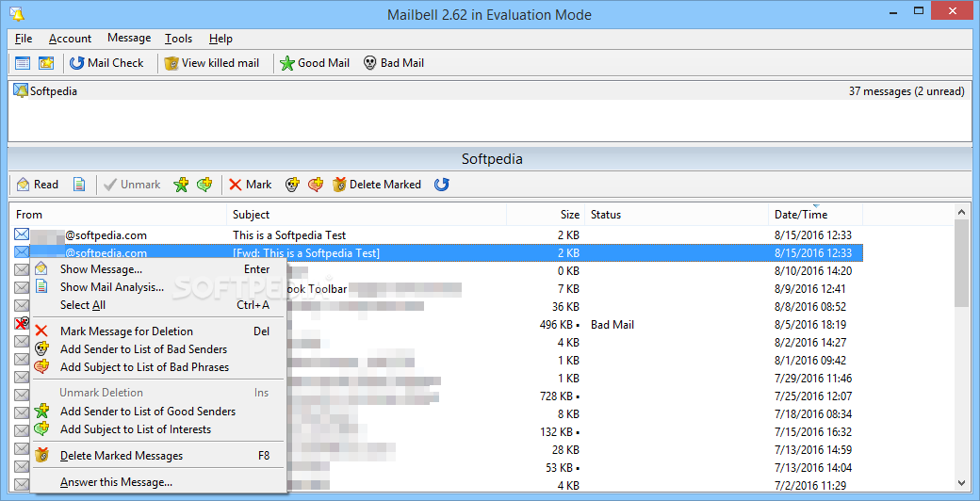Click the message list scrollbar down arrow

coord(962,482)
